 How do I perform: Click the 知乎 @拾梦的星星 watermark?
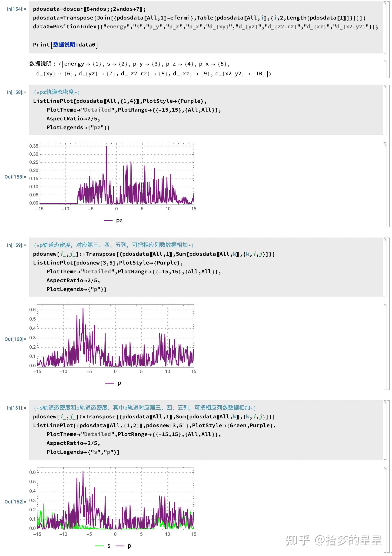pos(334,540)
